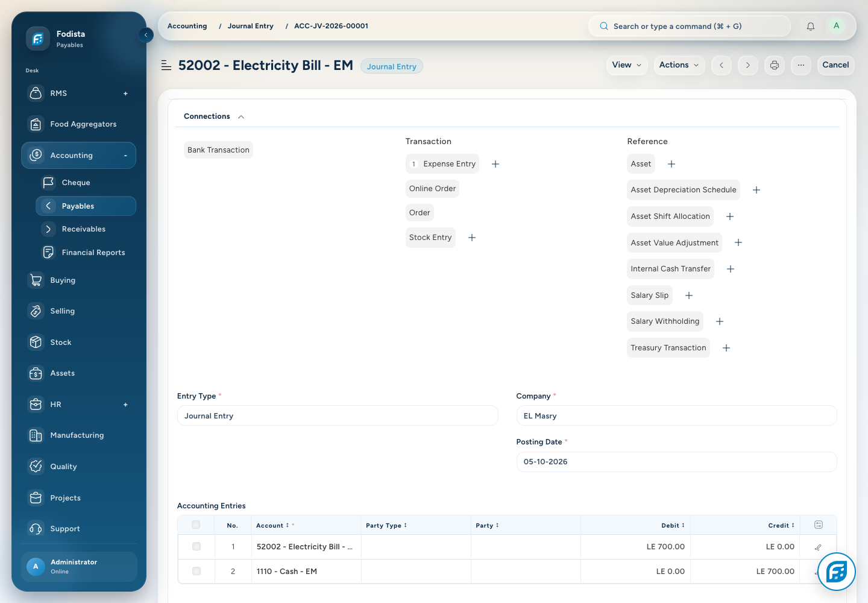
Task: Open Receivables in the sidebar
Action: tap(86, 229)
